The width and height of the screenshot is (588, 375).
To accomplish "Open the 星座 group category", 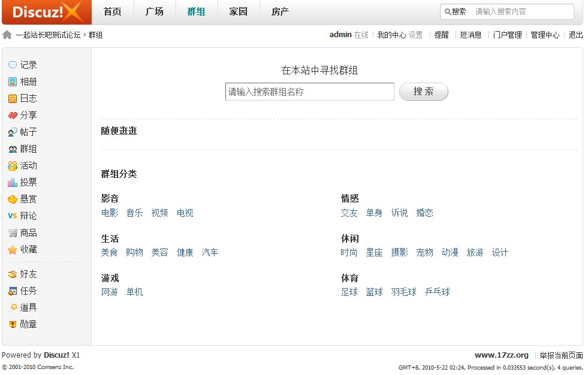I will pos(374,252).
